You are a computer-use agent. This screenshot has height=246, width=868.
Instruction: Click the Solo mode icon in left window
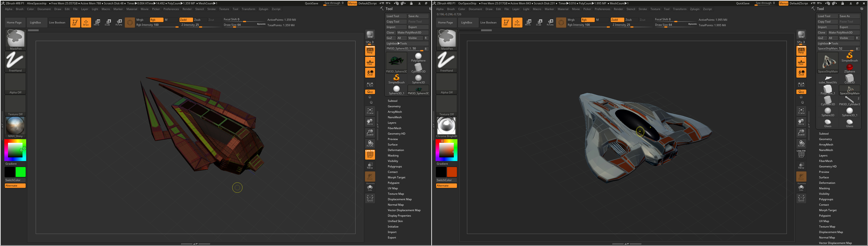370,188
